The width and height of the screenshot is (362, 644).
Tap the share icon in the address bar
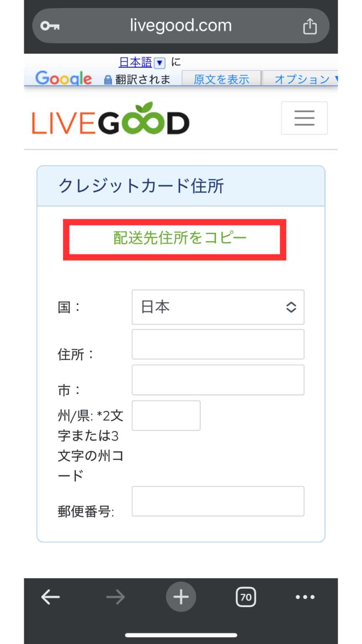[x=310, y=26]
